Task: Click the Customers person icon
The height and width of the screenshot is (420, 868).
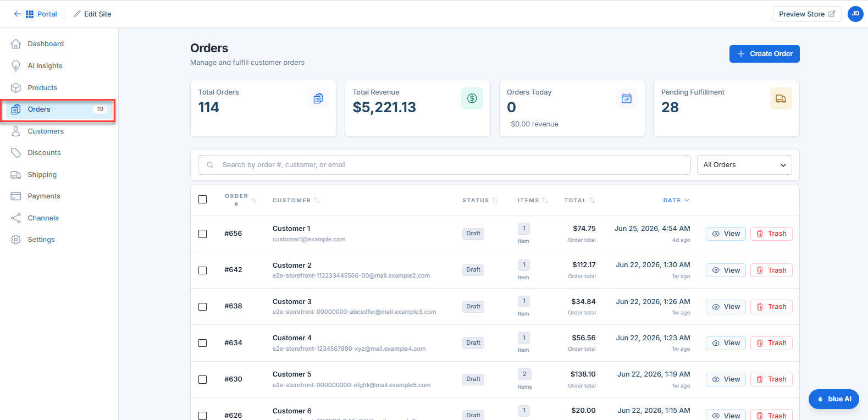Action: (x=16, y=131)
